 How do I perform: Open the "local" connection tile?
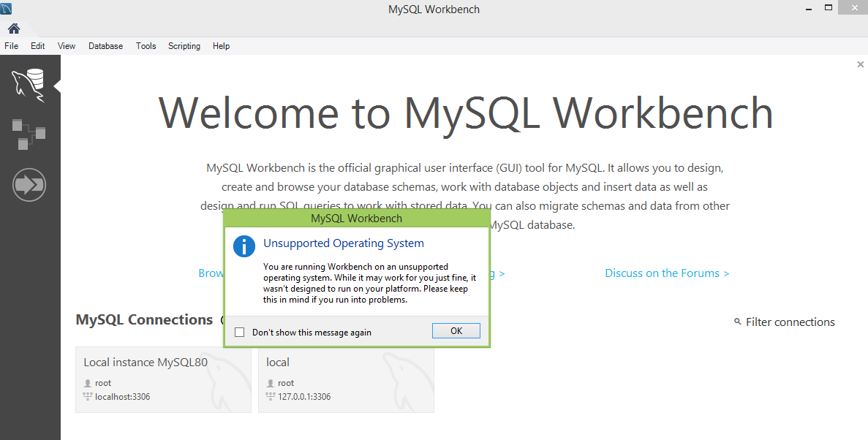coord(346,379)
